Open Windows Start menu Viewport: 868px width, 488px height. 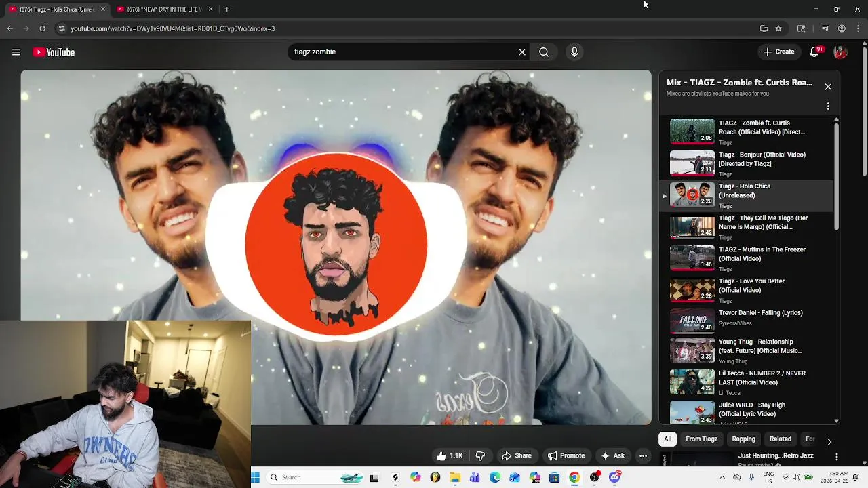[x=256, y=477]
